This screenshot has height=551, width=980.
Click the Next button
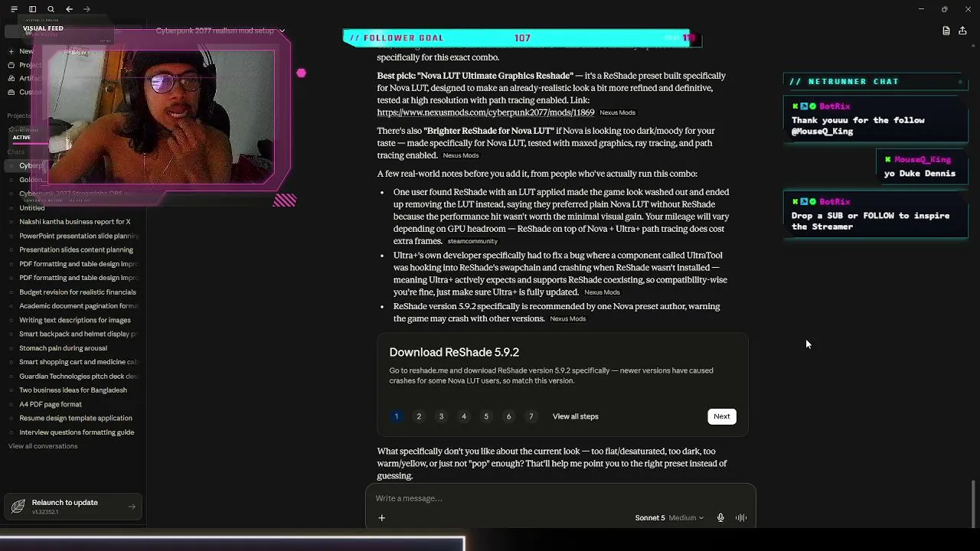tap(722, 416)
